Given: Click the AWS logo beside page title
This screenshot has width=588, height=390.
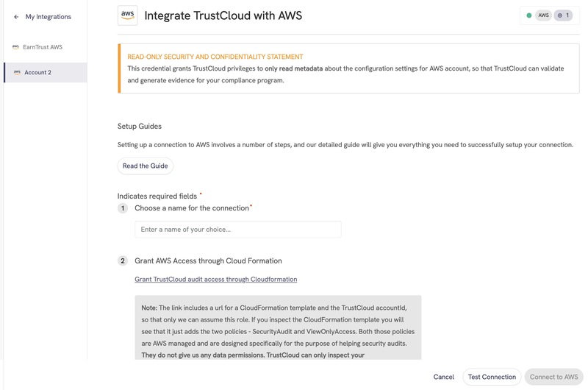Looking at the screenshot, I should tap(127, 15).
